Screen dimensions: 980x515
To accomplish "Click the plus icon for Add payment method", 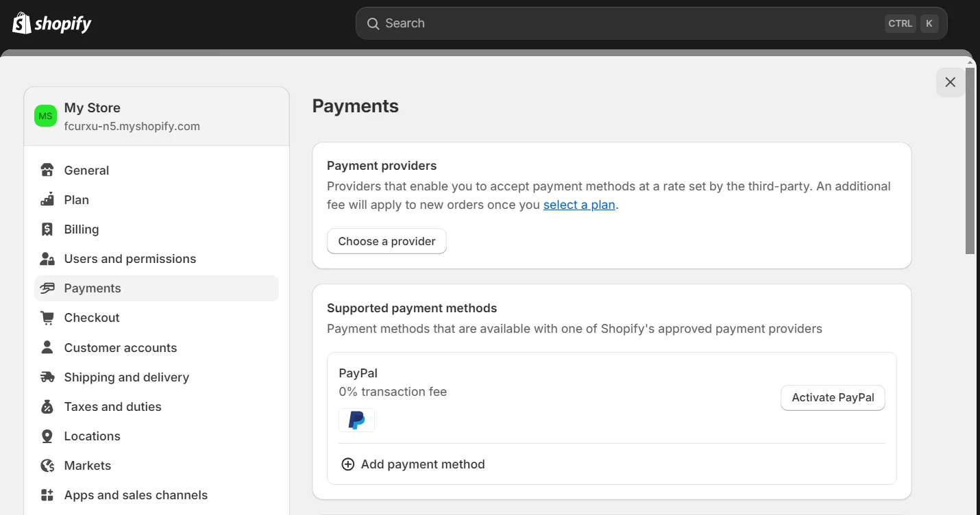I will pos(347,464).
